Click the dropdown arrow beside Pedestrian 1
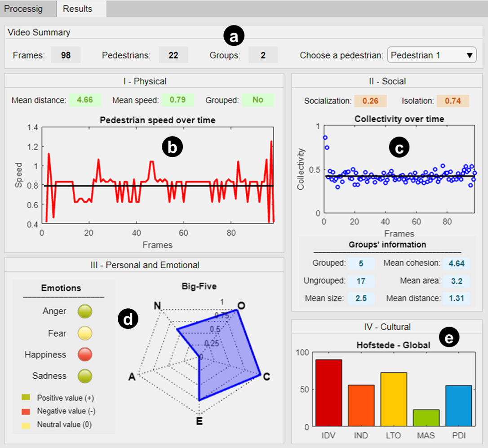This screenshot has height=448, width=488. (470, 55)
